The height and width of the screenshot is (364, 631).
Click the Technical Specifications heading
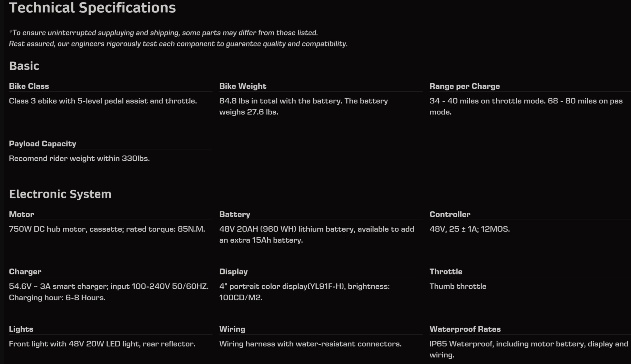[92, 8]
